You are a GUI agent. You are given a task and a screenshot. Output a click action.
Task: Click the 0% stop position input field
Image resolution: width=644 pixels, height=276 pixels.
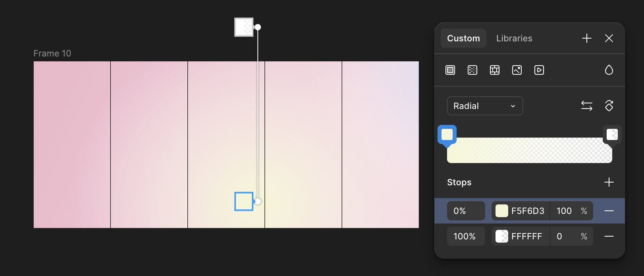click(466, 211)
